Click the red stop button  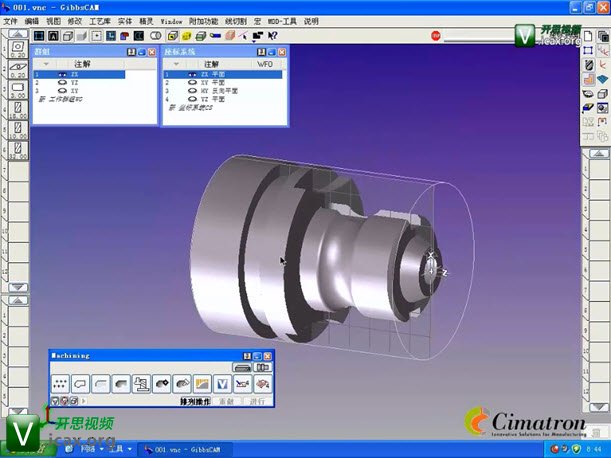[436, 36]
